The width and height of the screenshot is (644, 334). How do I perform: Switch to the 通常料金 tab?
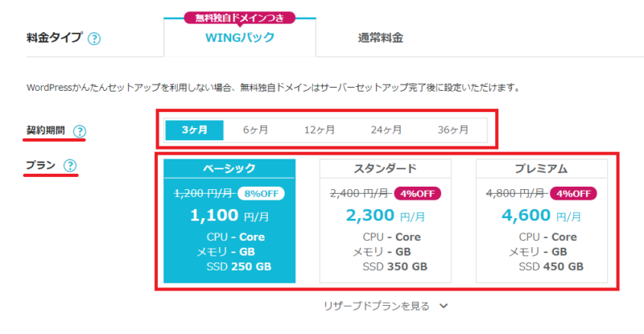[x=381, y=38]
